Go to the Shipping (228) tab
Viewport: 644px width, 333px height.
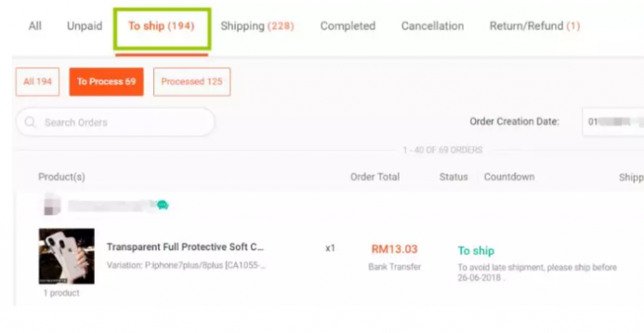tap(257, 26)
